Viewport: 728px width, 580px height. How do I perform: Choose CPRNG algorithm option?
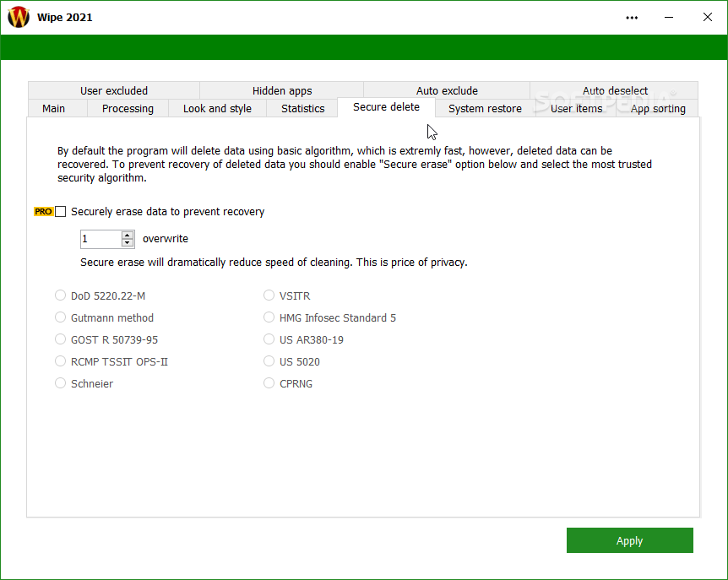(288, 383)
